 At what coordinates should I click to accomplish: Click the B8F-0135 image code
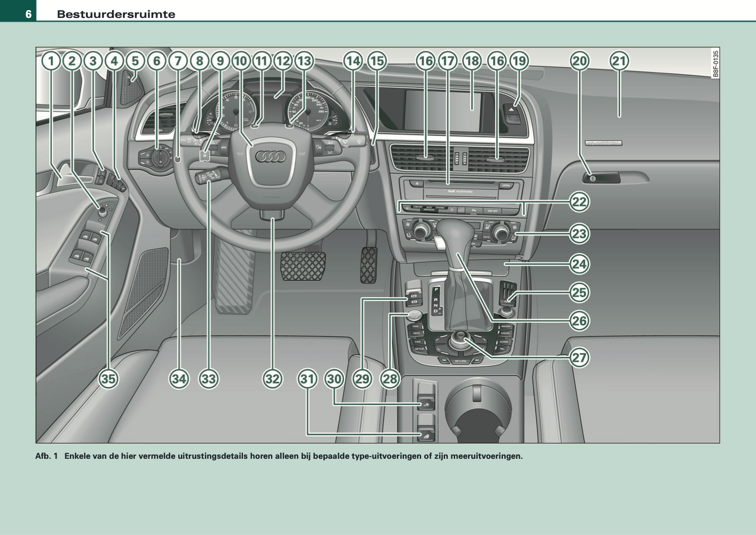coord(715,64)
